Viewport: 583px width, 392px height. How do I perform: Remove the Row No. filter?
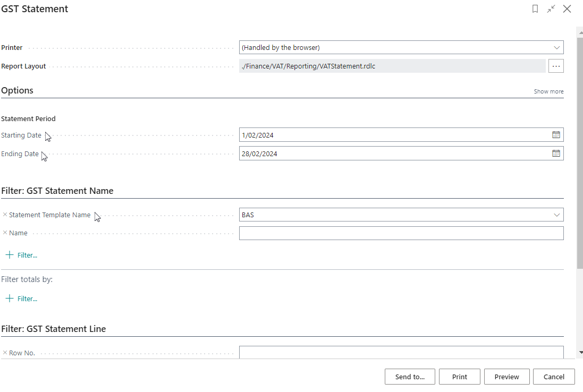point(5,353)
